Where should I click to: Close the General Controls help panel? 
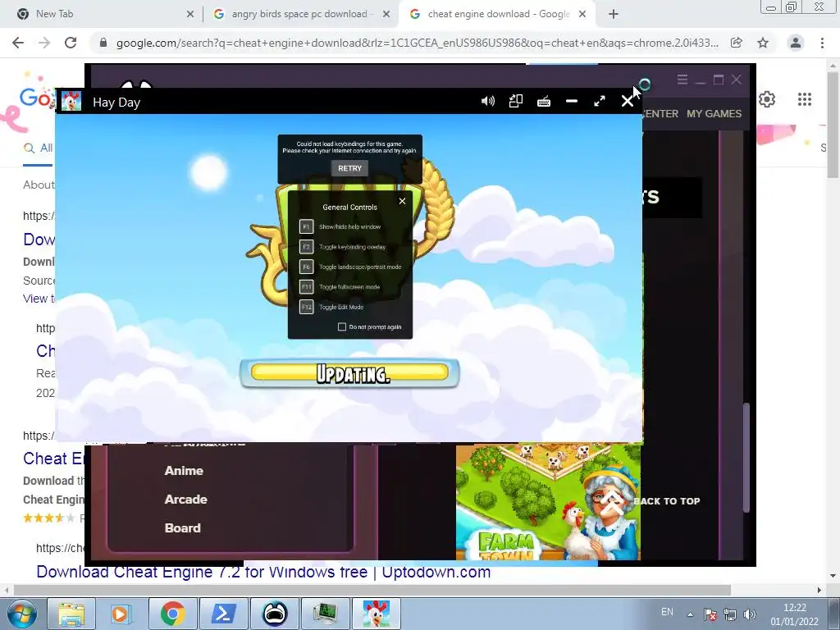click(x=402, y=201)
